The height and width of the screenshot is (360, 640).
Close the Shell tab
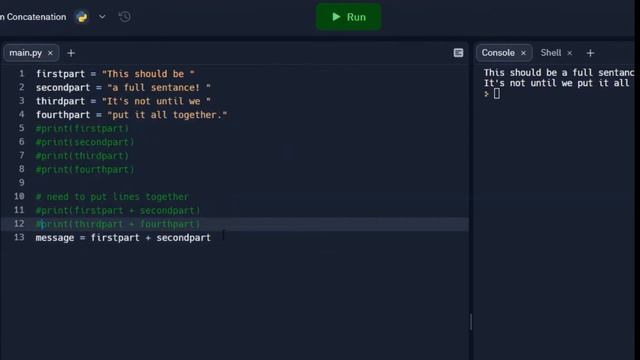tap(569, 53)
